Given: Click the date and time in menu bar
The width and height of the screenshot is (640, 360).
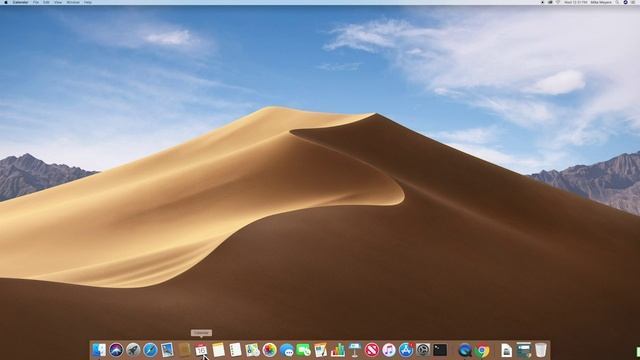Looking at the screenshot, I should tap(576, 2).
